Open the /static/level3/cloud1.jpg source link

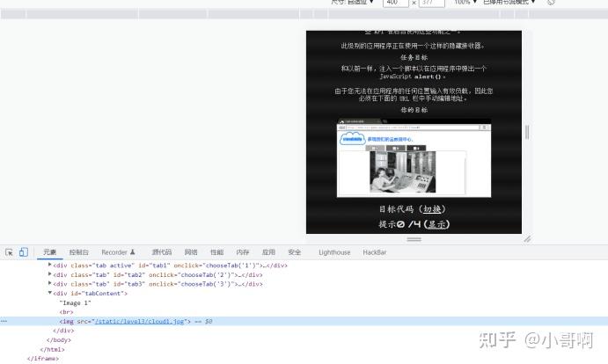click(140, 322)
